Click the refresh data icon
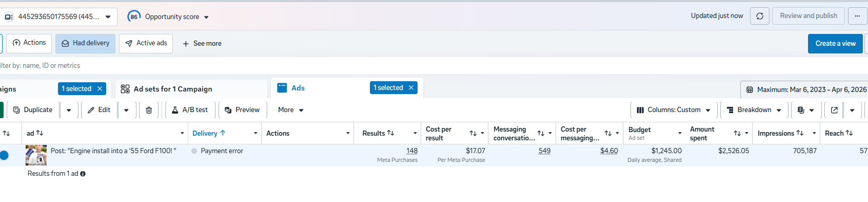 click(760, 16)
